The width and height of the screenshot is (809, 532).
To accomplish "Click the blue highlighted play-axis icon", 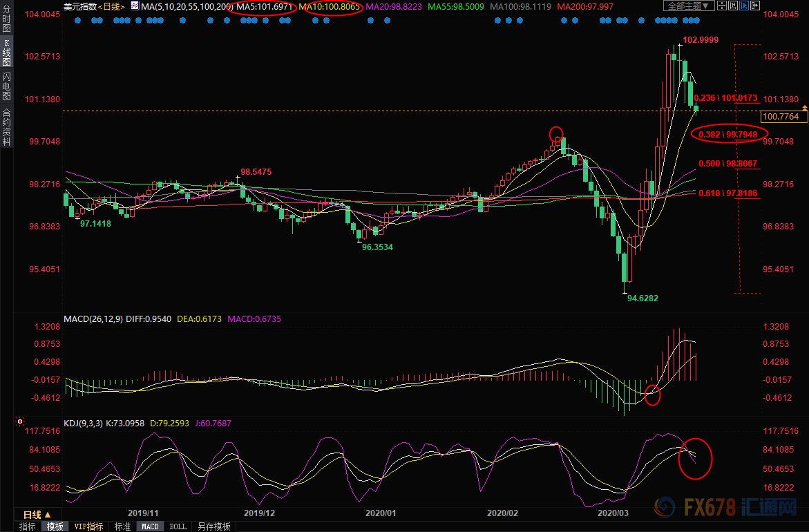I will coord(744,6).
